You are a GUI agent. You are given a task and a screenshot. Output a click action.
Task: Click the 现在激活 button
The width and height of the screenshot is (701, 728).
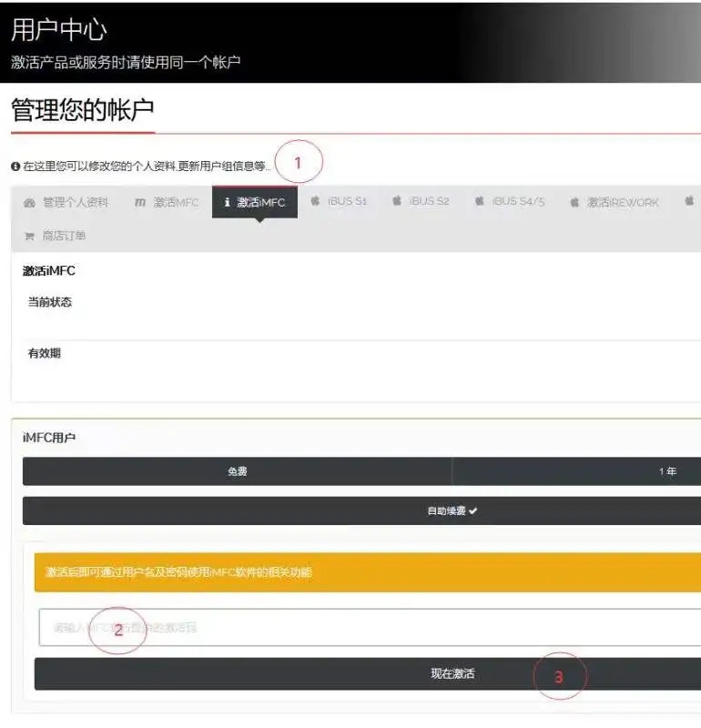pos(368,673)
